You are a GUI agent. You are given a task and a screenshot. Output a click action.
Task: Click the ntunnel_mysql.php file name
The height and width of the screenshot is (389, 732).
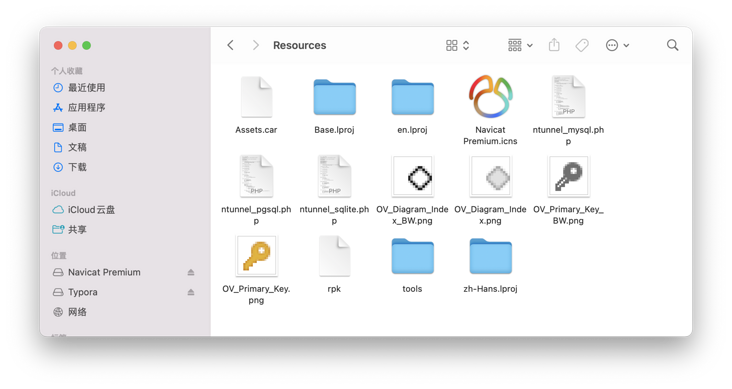click(x=568, y=135)
